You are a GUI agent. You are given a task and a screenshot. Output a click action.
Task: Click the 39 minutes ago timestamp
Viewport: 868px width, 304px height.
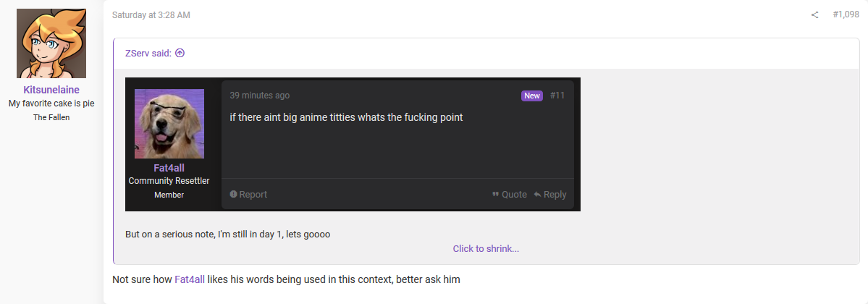(x=260, y=96)
